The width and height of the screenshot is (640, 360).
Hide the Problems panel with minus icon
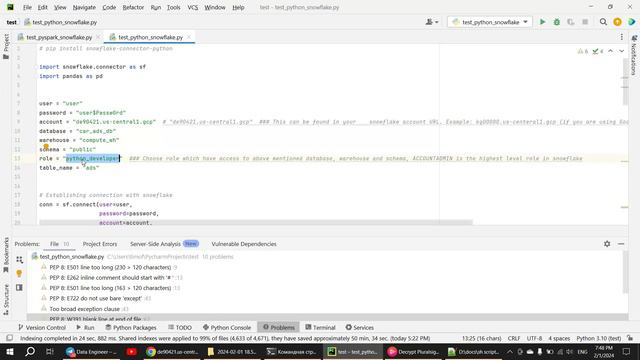click(x=621, y=244)
